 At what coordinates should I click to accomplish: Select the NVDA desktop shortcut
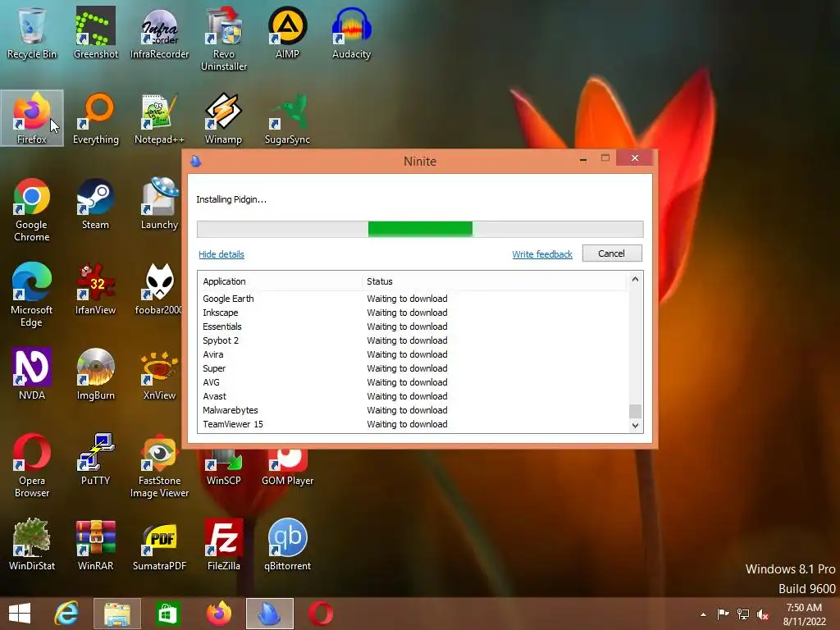click(32, 374)
